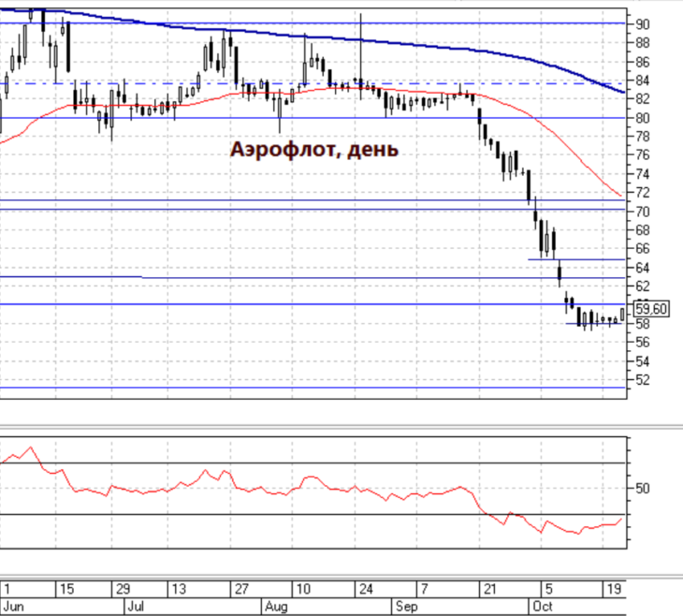Click the chart title 'Аэрофлот, день'
Image resolution: width=683 pixels, height=616 pixels.
pos(314,150)
